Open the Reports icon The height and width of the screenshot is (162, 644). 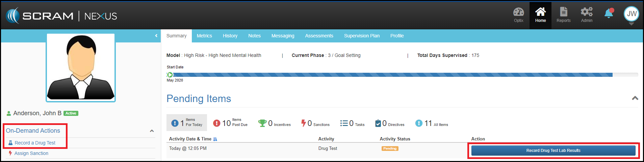tap(563, 15)
